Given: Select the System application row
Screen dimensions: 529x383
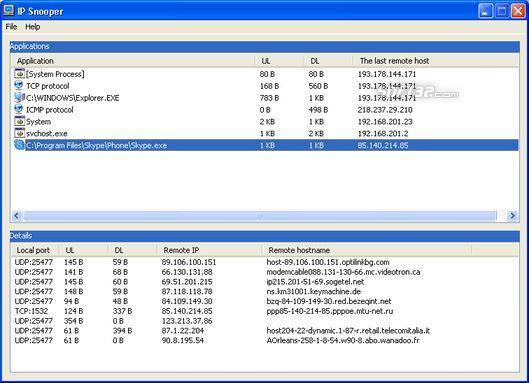Looking at the screenshot, I should pos(265,121).
